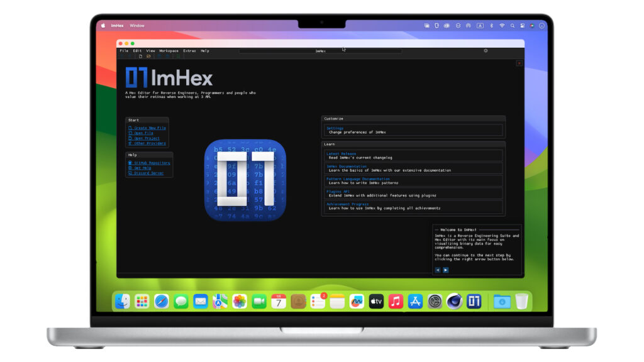Click the Create New File icon in the Start panel
Viewport: 644px width, 362px height.
tap(130, 128)
